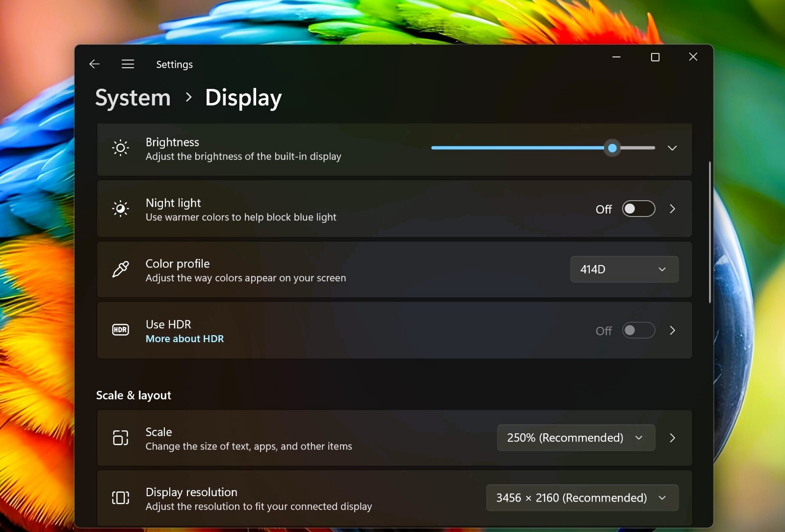
Task: Open the Color profile 414D dropdown
Action: (x=625, y=269)
